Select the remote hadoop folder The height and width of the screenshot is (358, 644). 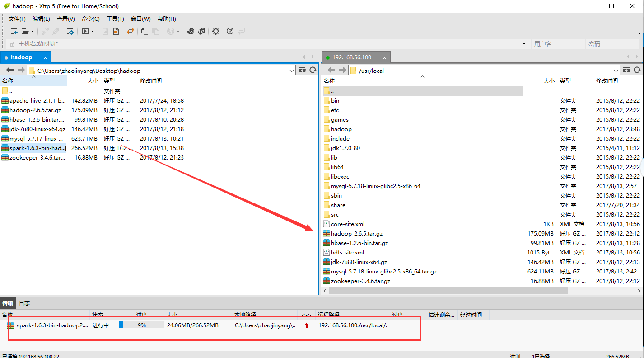point(338,129)
